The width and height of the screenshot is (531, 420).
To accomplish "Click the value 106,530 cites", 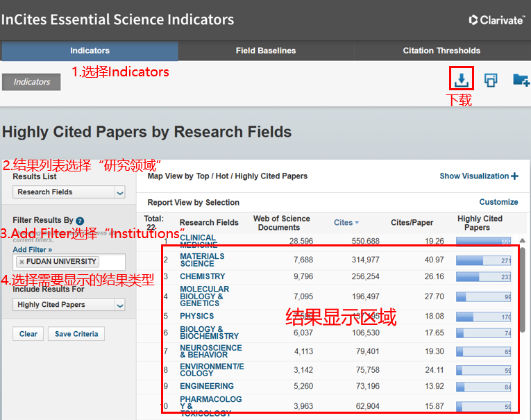I will 365,333.
